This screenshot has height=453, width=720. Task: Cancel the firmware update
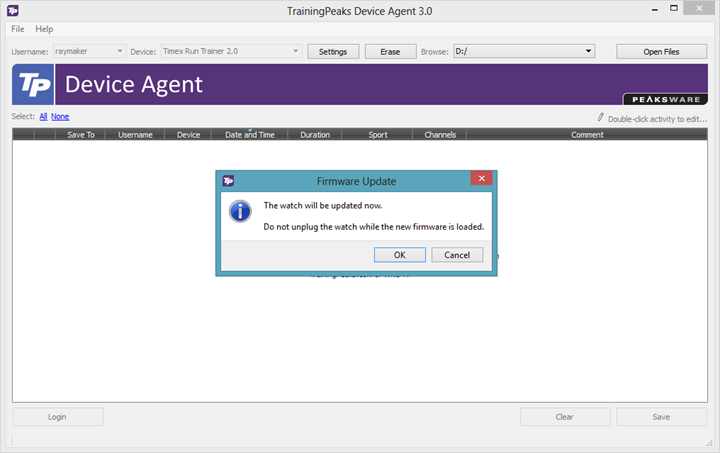[457, 255]
